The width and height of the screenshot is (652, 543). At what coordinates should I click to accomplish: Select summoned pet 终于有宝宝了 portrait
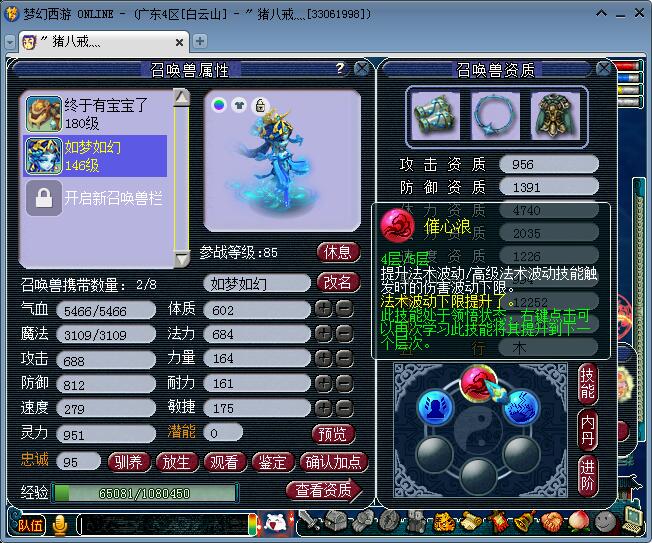click(43, 114)
